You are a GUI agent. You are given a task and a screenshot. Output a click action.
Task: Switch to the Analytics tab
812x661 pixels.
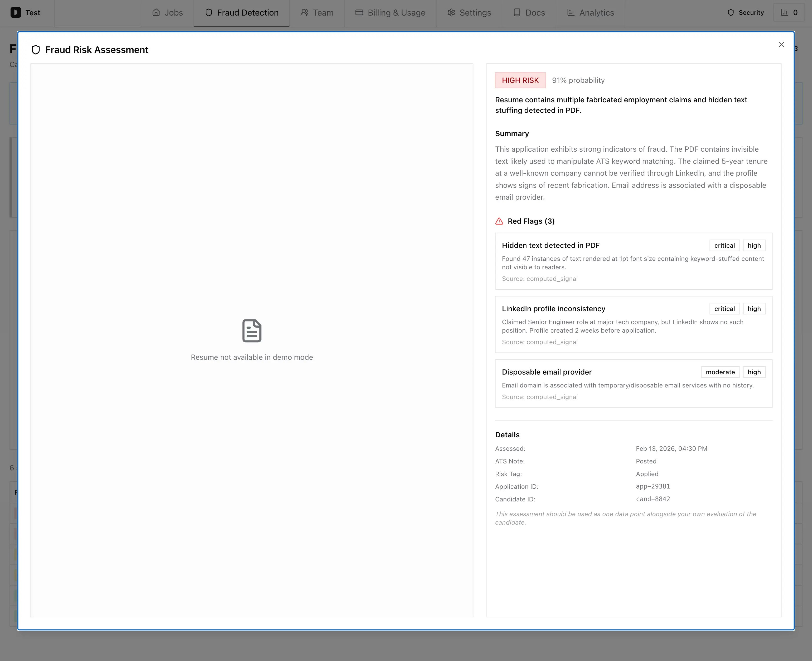click(x=590, y=12)
